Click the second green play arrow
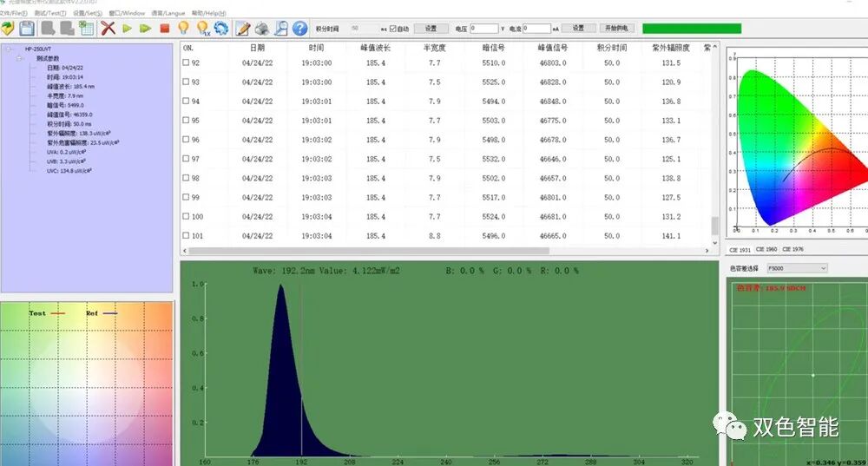Screen dimensions: 868x466 click(146, 29)
